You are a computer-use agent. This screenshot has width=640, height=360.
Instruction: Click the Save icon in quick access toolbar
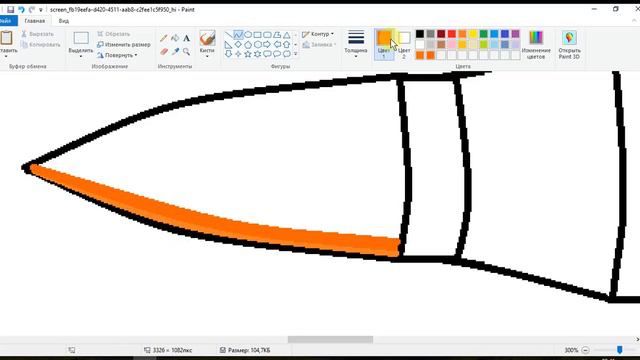(11, 9)
